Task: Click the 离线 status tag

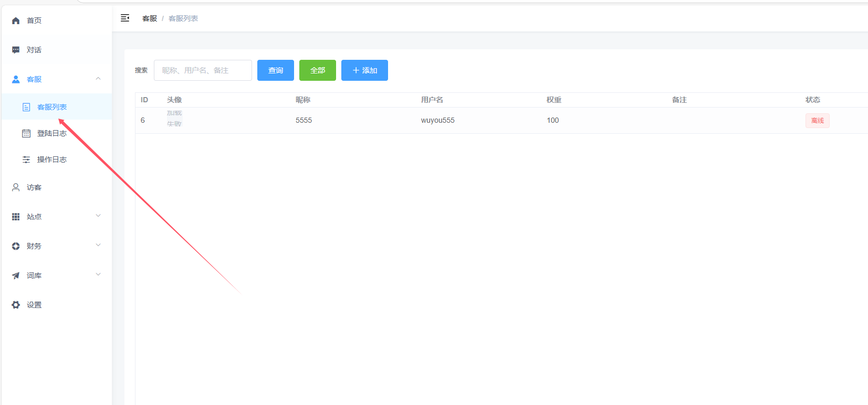Action: click(x=818, y=121)
